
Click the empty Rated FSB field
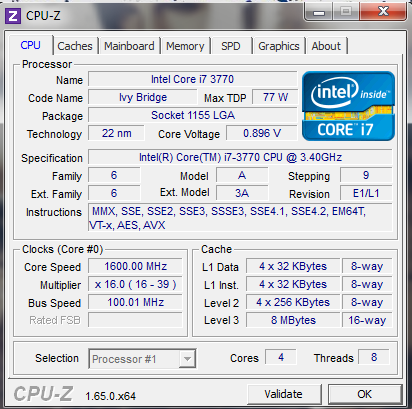point(135,320)
